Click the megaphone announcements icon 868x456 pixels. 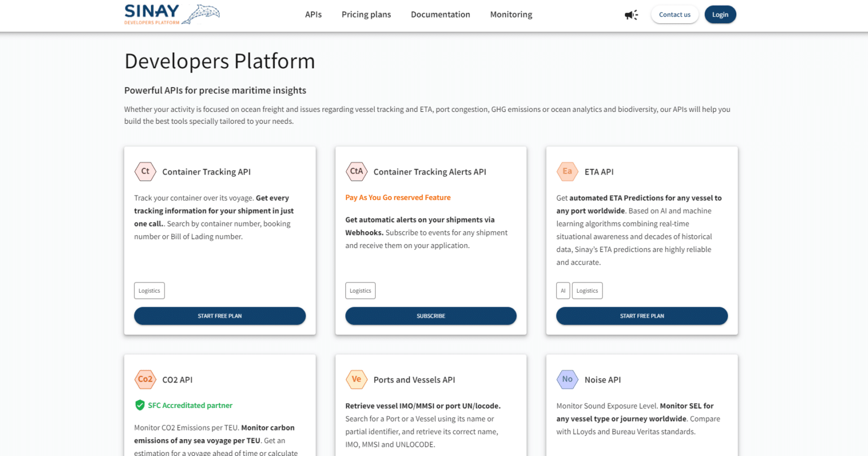coord(631,15)
